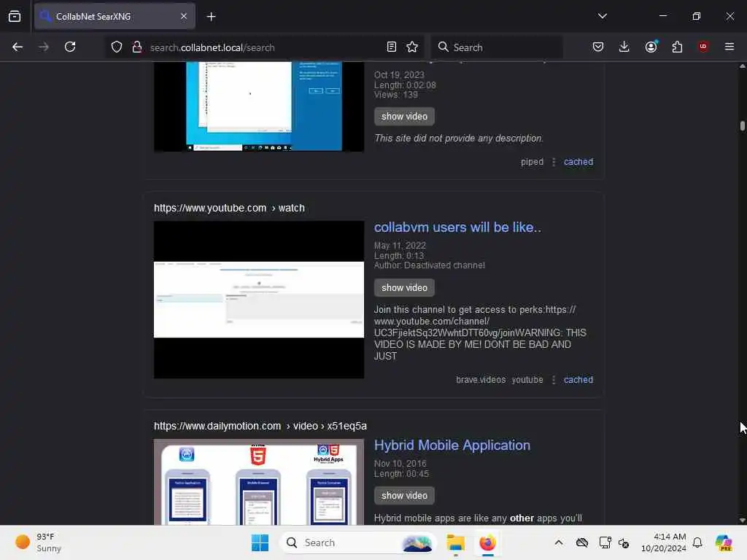Select the 'Author: Deactivated channel' text
This screenshot has width=747, height=560.
[429, 265]
